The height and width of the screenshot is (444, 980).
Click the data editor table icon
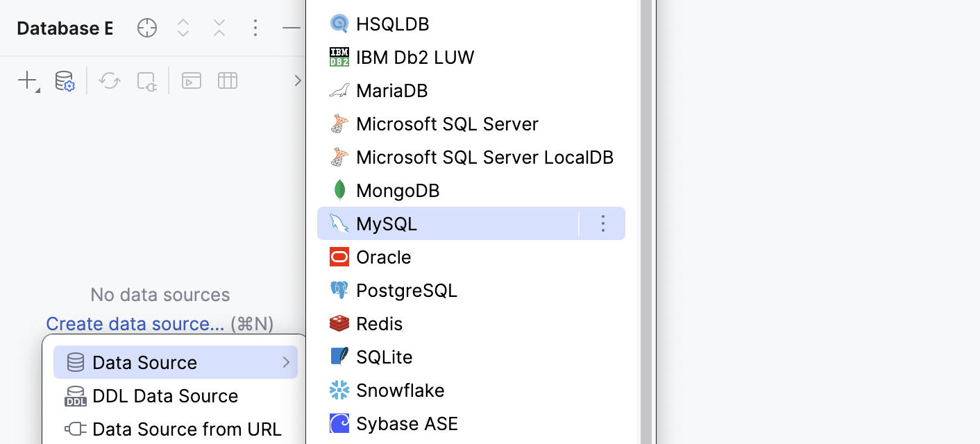[x=227, y=80]
